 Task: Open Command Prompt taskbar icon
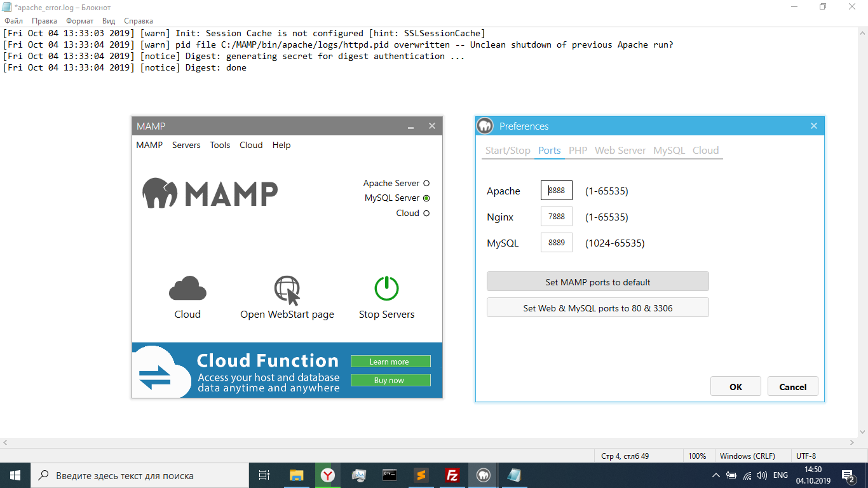point(390,475)
